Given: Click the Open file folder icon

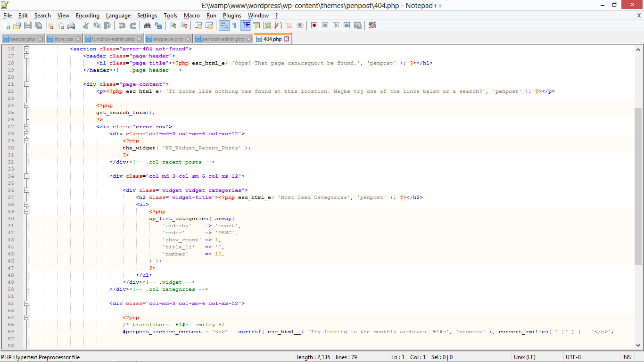Looking at the screenshot, I should pos(17,25).
